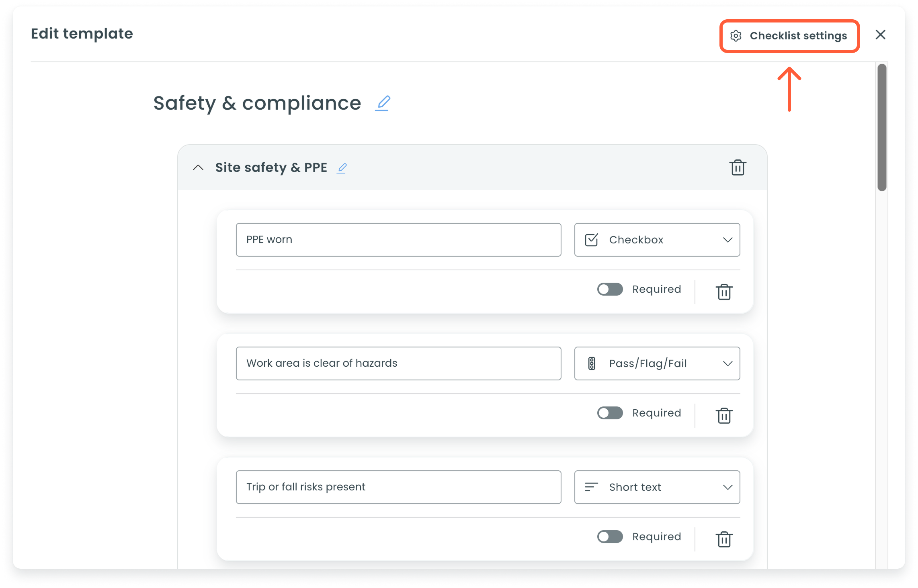Delete Trip or fall risks present item

[x=724, y=539]
